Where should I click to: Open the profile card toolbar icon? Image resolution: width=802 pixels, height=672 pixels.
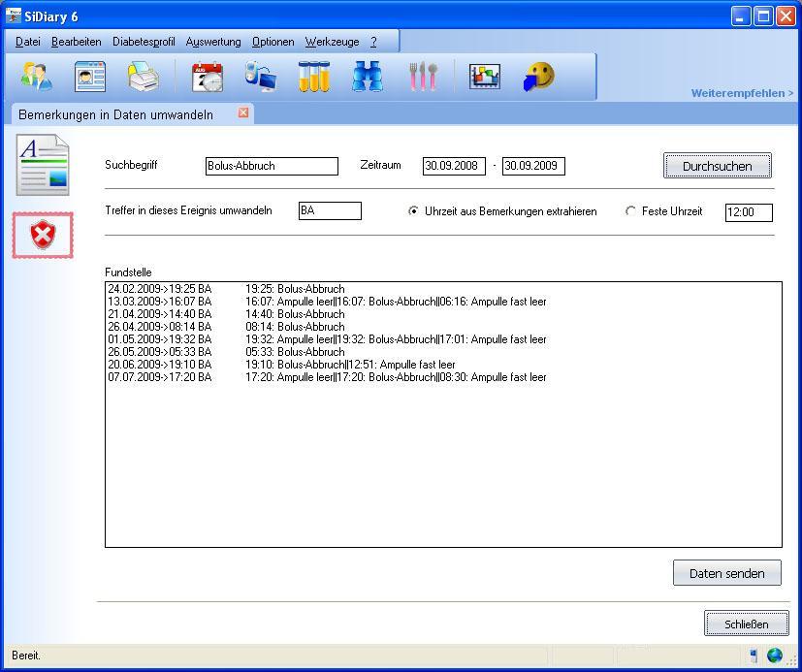click(x=90, y=77)
